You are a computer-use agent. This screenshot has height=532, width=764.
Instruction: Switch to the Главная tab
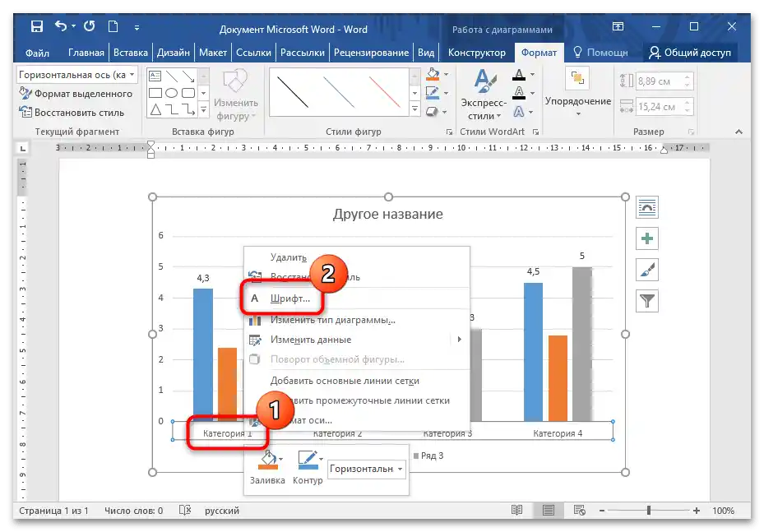tap(86, 53)
